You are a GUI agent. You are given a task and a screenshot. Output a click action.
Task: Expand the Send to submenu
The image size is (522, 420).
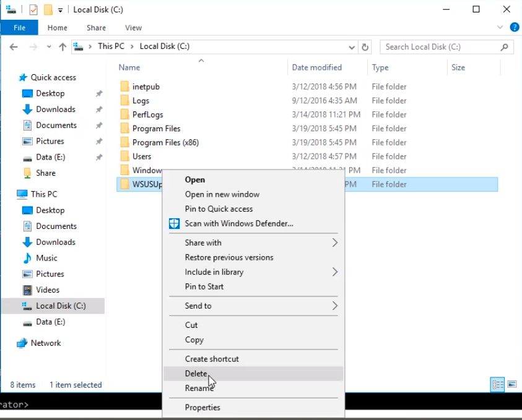pyautogui.click(x=253, y=306)
